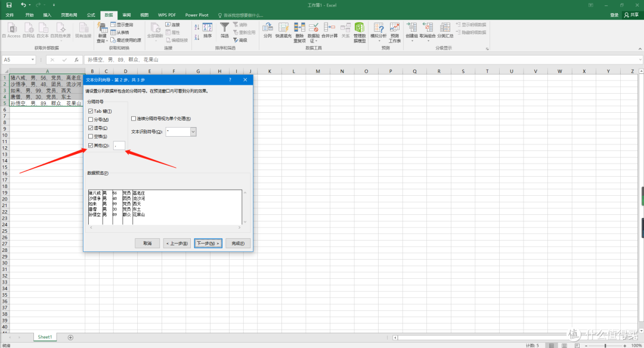Toggle the Filter (筛选) funnel icon
The image size is (644, 348).
pyautogui.click(x=225, y=27)
